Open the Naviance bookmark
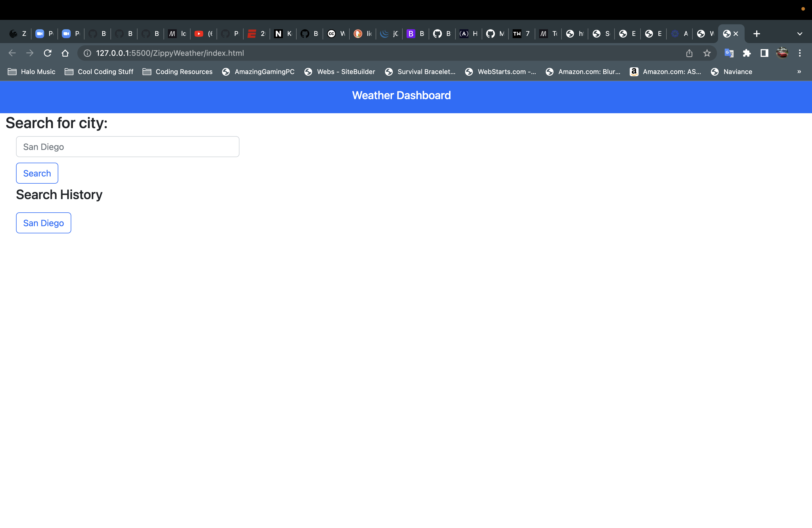 (731, 72)
